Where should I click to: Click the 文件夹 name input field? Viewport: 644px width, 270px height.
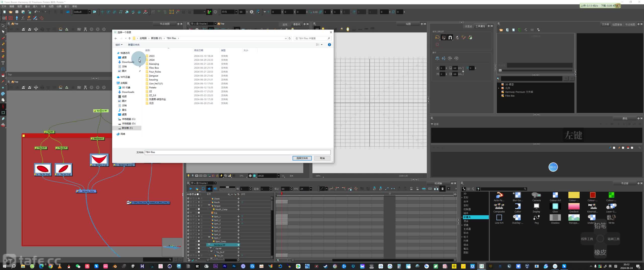coord(237,152)
